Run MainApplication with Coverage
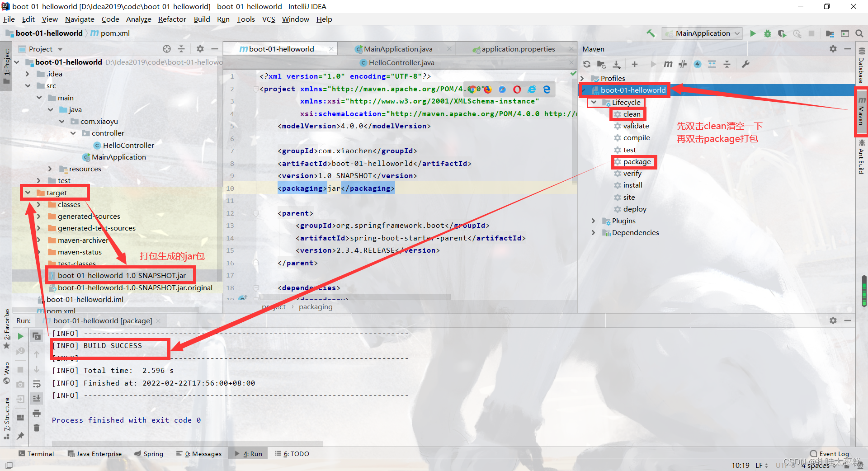The height and width of the screenshot is (471, 868). (782, 33)
